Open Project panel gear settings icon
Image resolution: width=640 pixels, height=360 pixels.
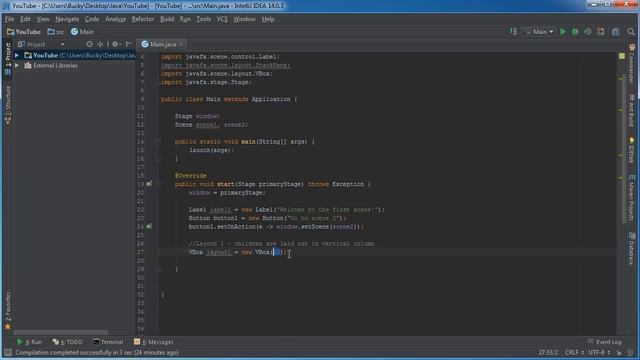click(116, 44)
